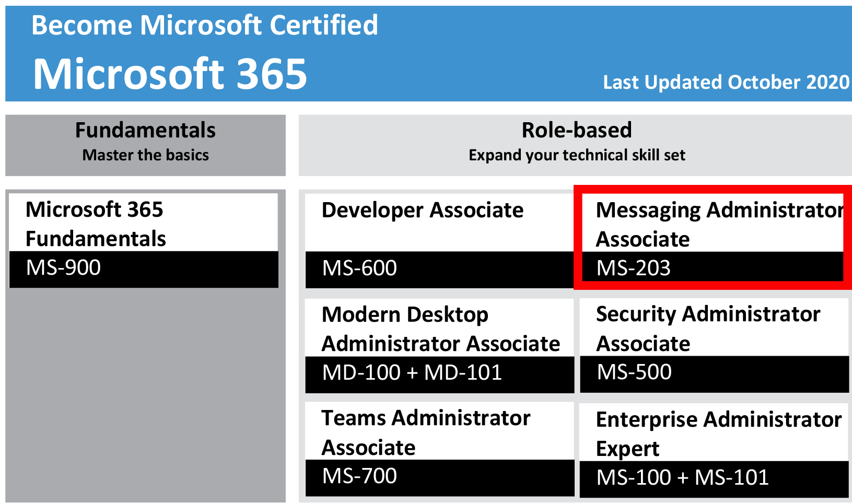Click the MS-500 exam code

[634, 372]
